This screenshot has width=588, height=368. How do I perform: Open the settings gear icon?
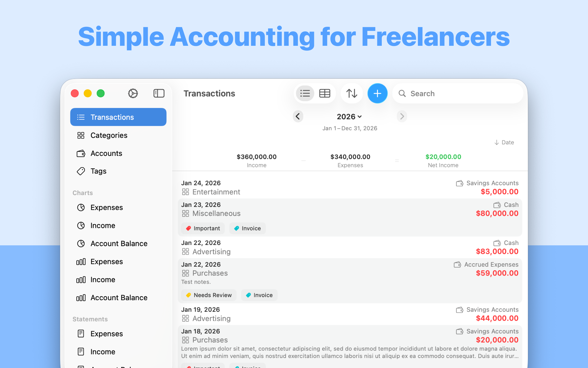pyautogui.click(x=133, y=93)
